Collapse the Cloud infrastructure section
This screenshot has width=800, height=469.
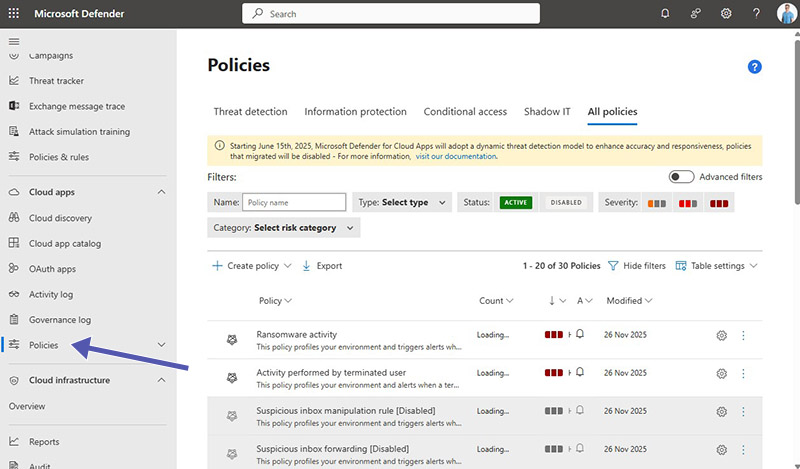point(161,380)
